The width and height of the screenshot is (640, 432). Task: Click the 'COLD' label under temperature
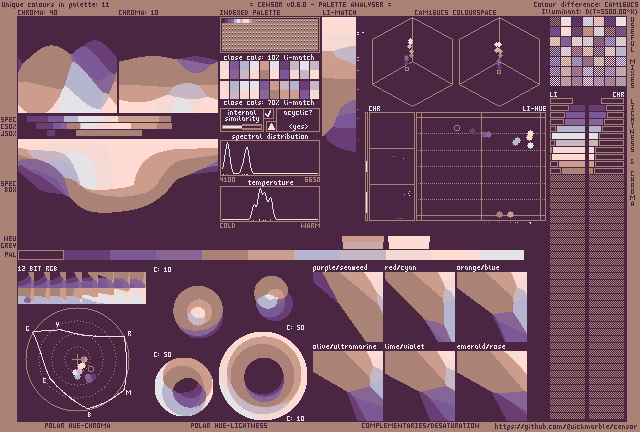point(227,225)
